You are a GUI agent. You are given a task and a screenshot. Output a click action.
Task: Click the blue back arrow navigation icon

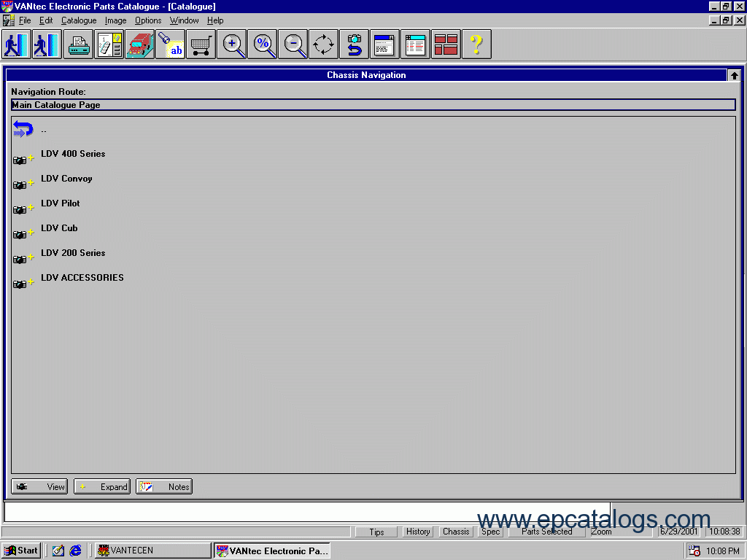tap(23, 128)
